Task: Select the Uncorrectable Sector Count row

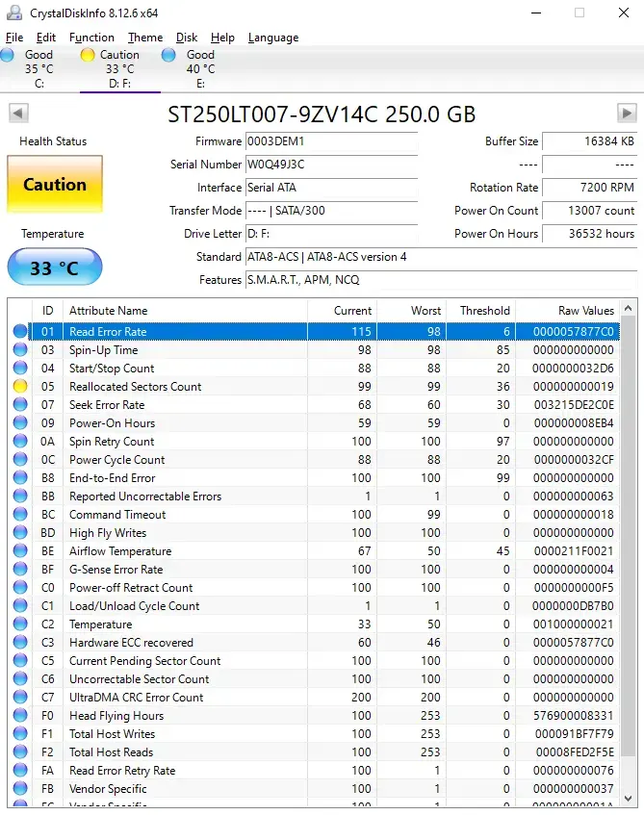Action: click(314, 678)
